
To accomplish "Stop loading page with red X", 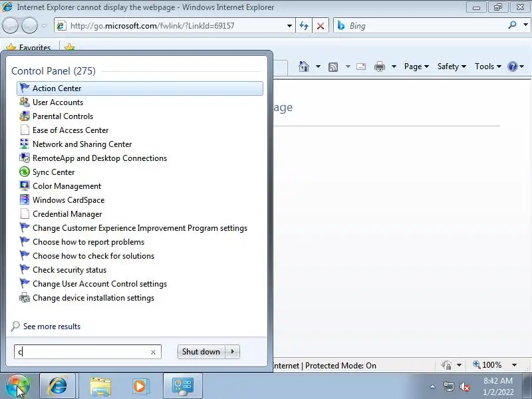I will click(321, 26).
